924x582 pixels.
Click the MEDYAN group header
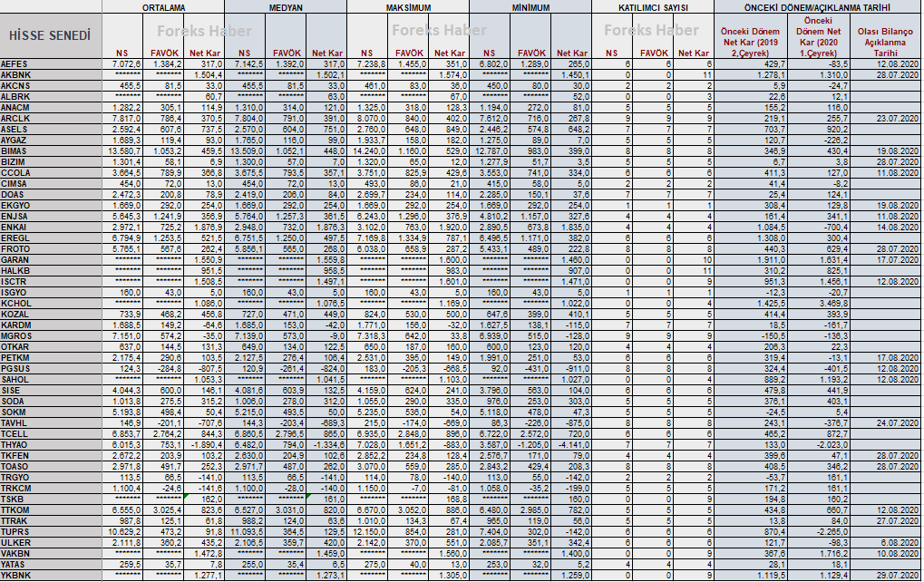pyautogui.click(x=286, y=7)
